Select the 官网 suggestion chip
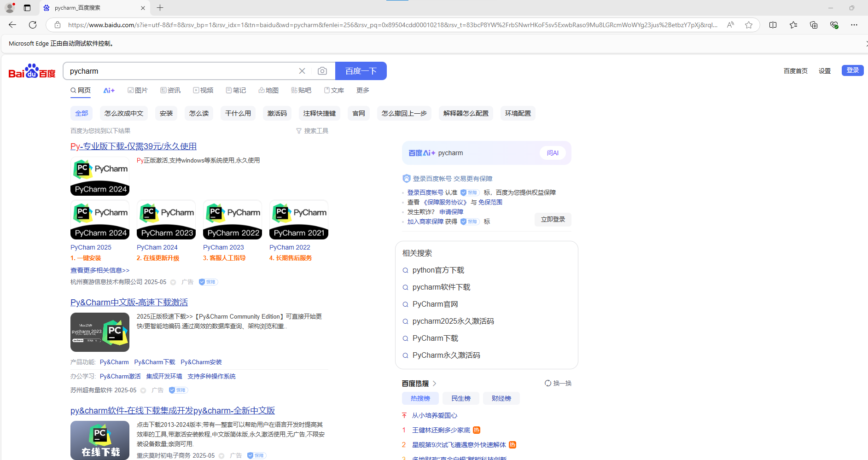The image size is (868, 460). 359,113
